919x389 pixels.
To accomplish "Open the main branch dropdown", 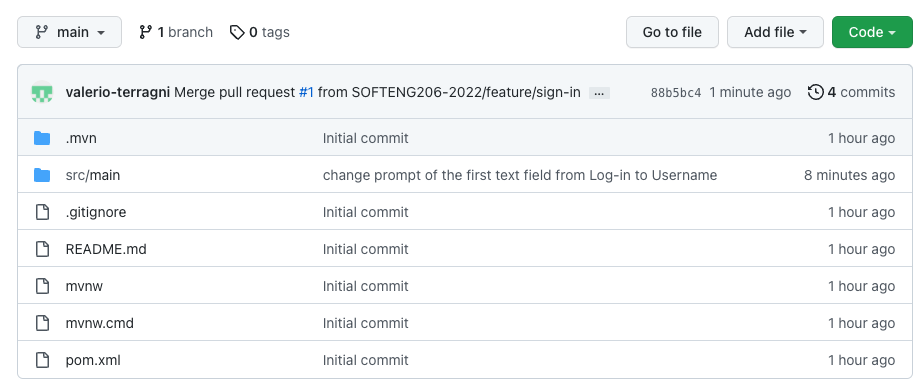I will [x=69, y=32].
